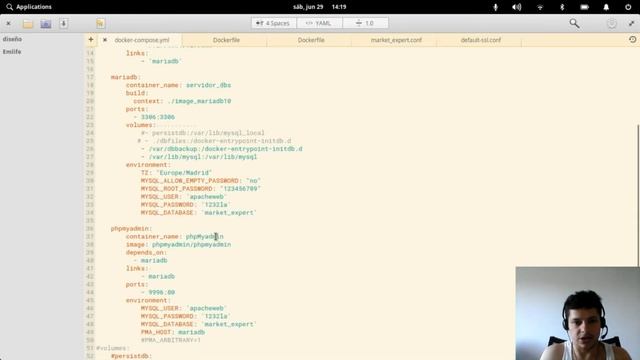This screenshot has height=360, width=640.
Task: Switch to the first Dockerfile tab
Action: 226,40
